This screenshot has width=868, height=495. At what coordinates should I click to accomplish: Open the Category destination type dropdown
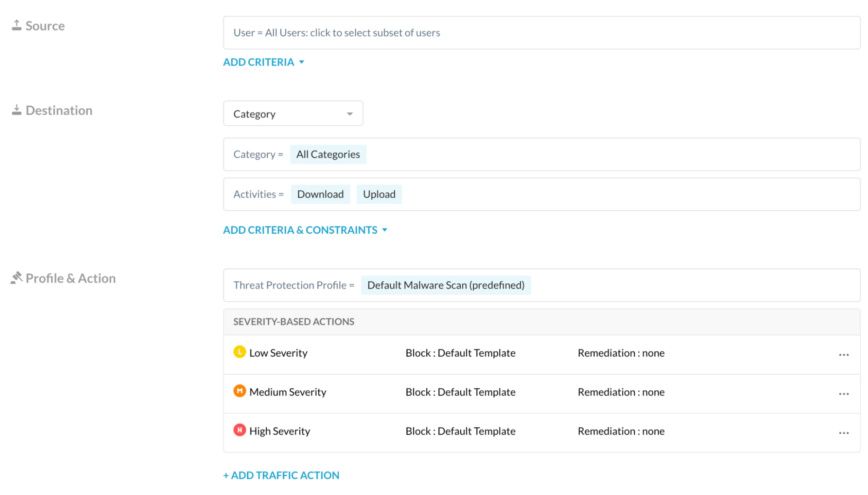click(x=293, y=114)
